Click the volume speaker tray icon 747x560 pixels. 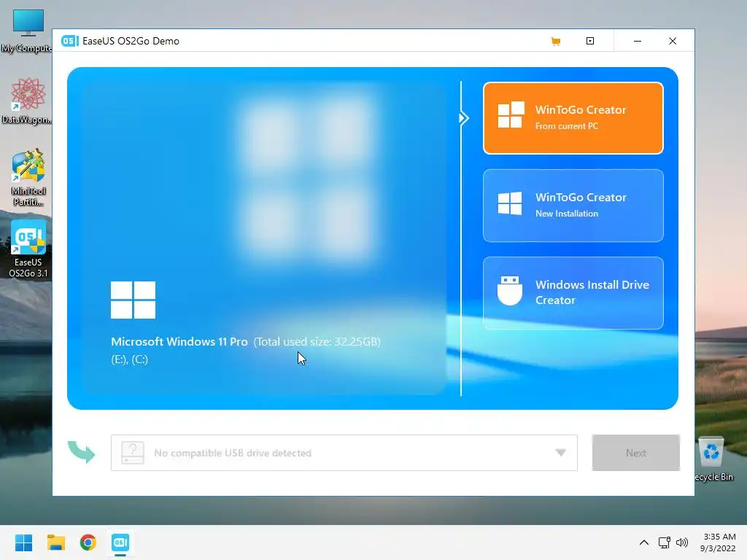pos(682,542)
